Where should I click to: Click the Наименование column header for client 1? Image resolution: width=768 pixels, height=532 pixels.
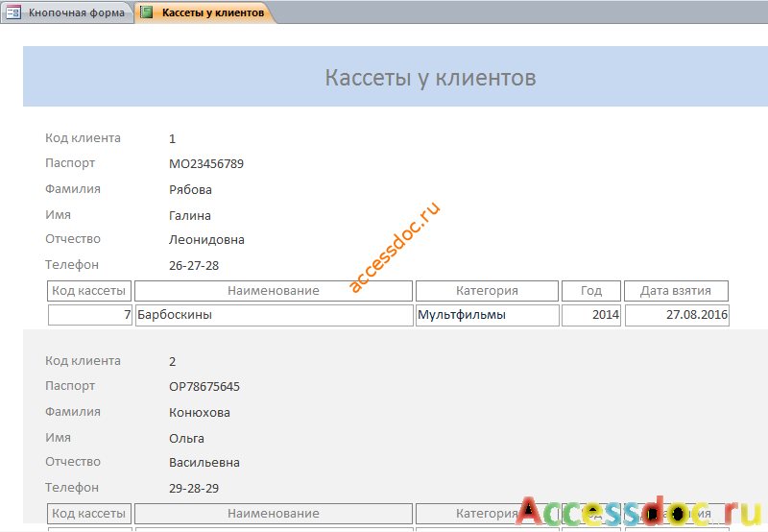274,291
